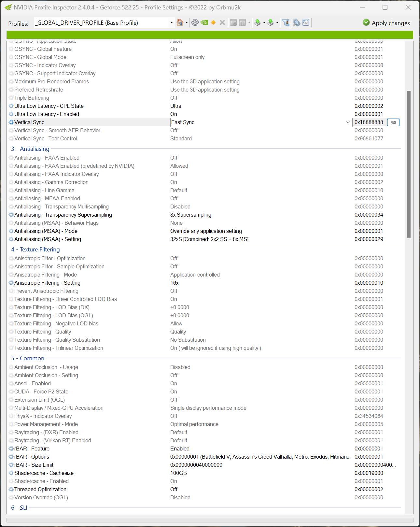Click the remove application from profile icon
The height and width of the screenshot is (527, 420).
243,22
